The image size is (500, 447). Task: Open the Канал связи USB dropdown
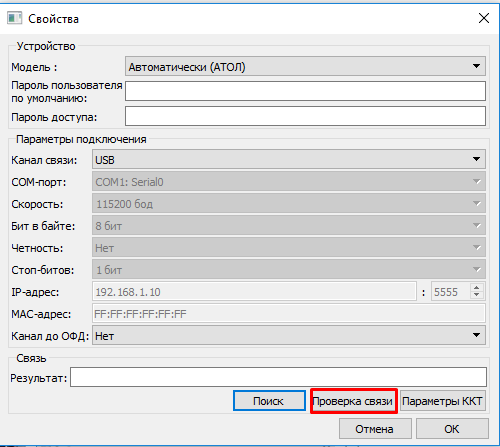(x=289, y=159)
